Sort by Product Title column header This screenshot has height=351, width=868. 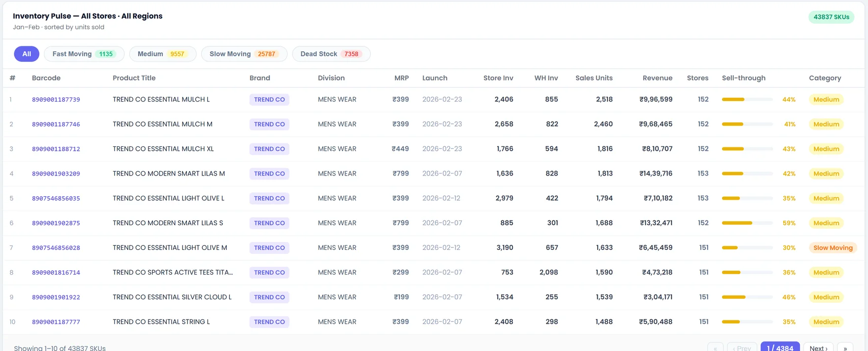coord(134,78)
